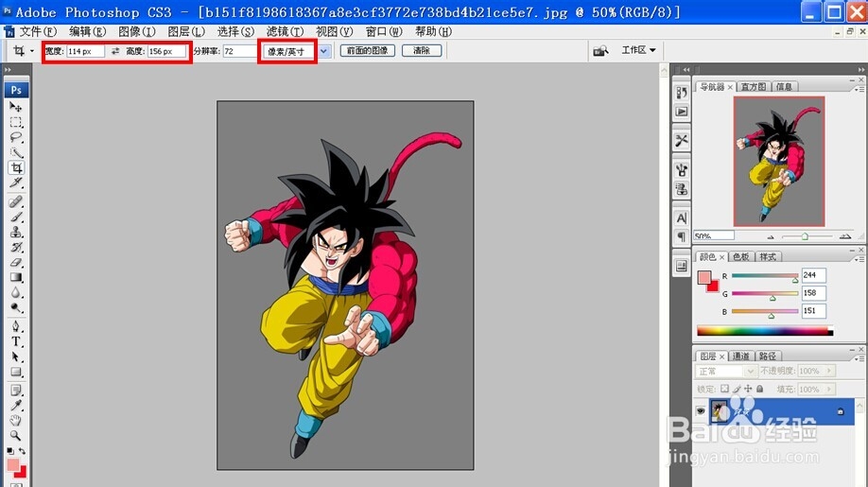868x487 pixels.
Task: Select the Rectangular Marquee tool
Action: 15,122
